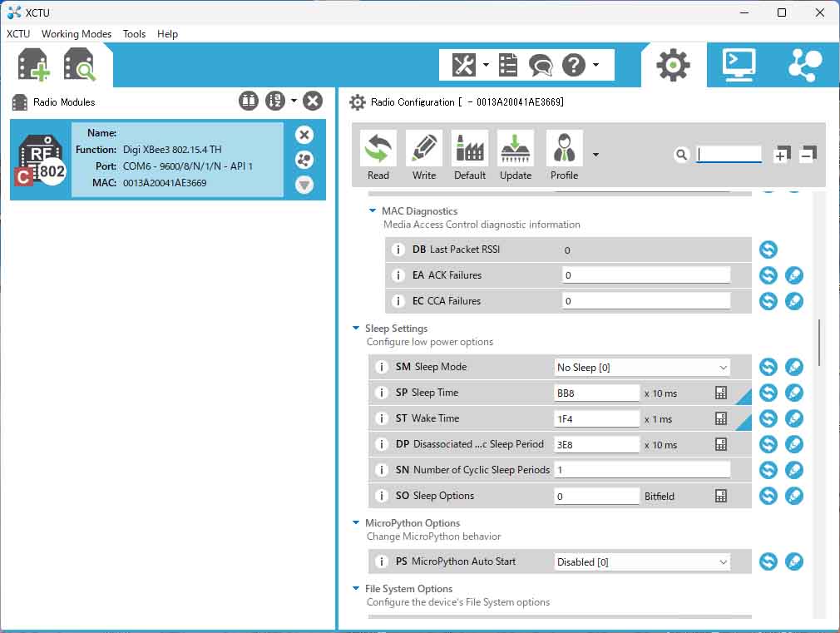The image size is (840, 633).
Task: Expand module details down arrow
Action: [x=304, y=185]
